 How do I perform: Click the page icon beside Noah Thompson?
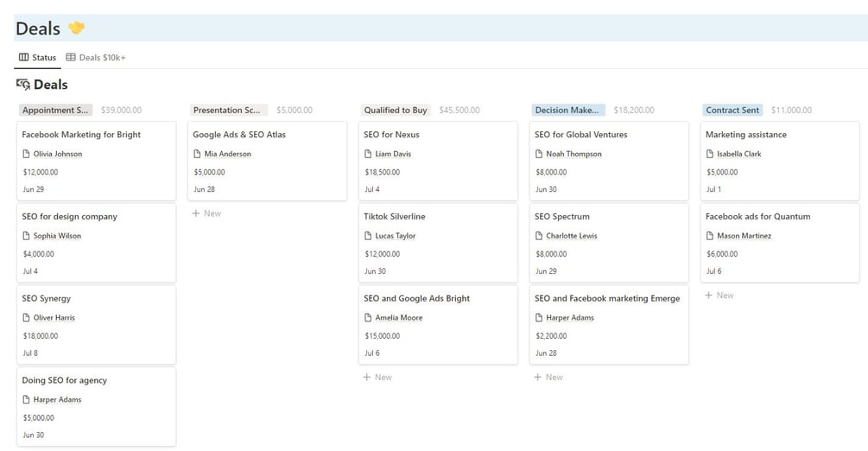pyautogui.click(x=539, y=155)
